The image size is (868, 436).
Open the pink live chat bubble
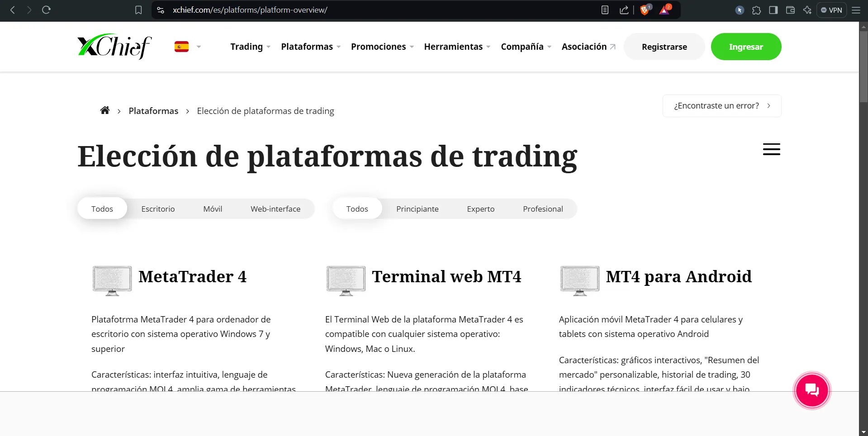(x=812, y=390)
